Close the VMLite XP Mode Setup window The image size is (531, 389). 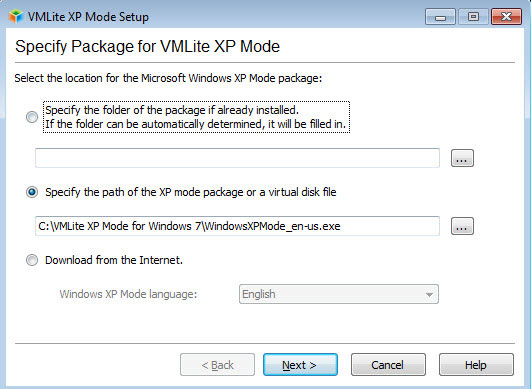[506, 17]
